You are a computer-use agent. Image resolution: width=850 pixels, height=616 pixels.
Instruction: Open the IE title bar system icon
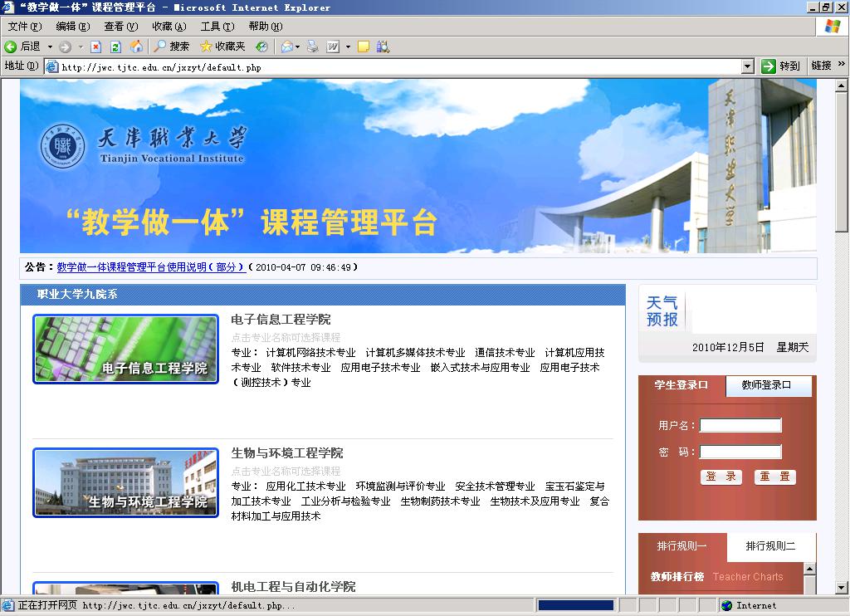point(7,7)
